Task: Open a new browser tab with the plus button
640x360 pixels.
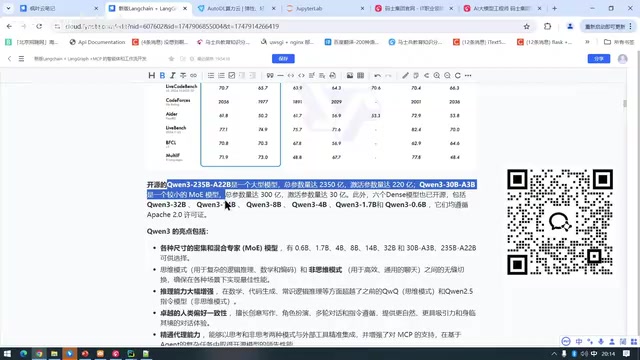Action: 554,8
